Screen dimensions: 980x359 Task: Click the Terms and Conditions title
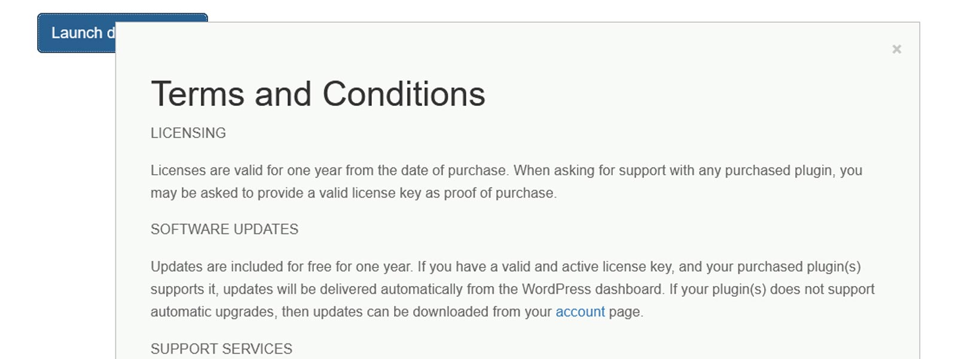317,94
